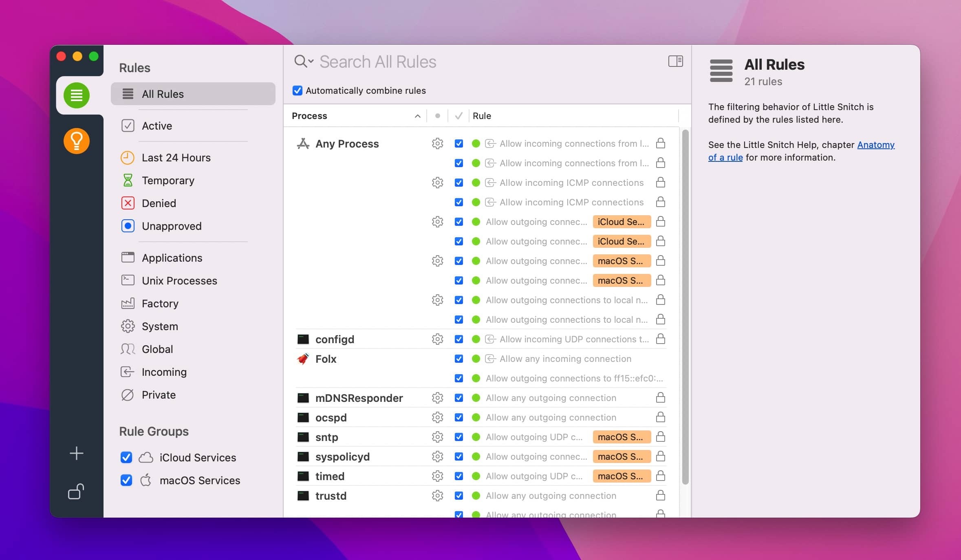This screenshot has width=961, height=560.
Task: Click the Little Snitch rules list icon
Action: point(75,94)
